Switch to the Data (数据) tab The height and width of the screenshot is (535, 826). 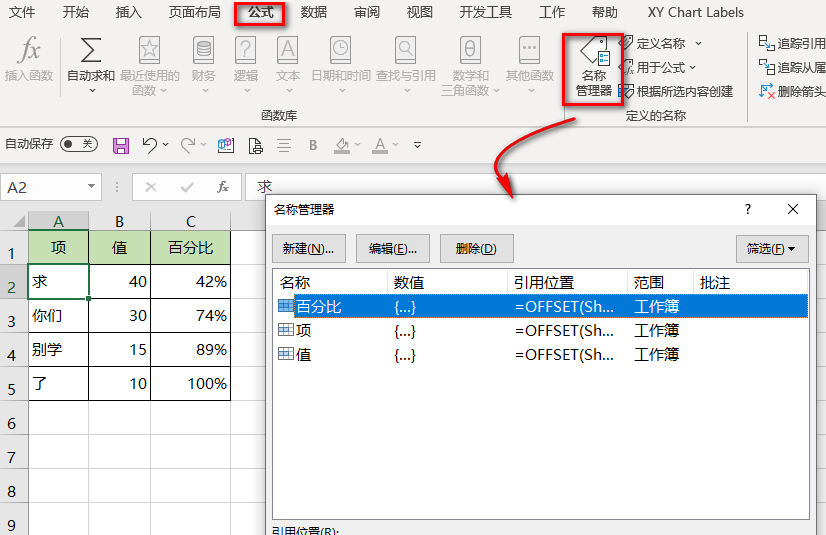pos(314,12)
